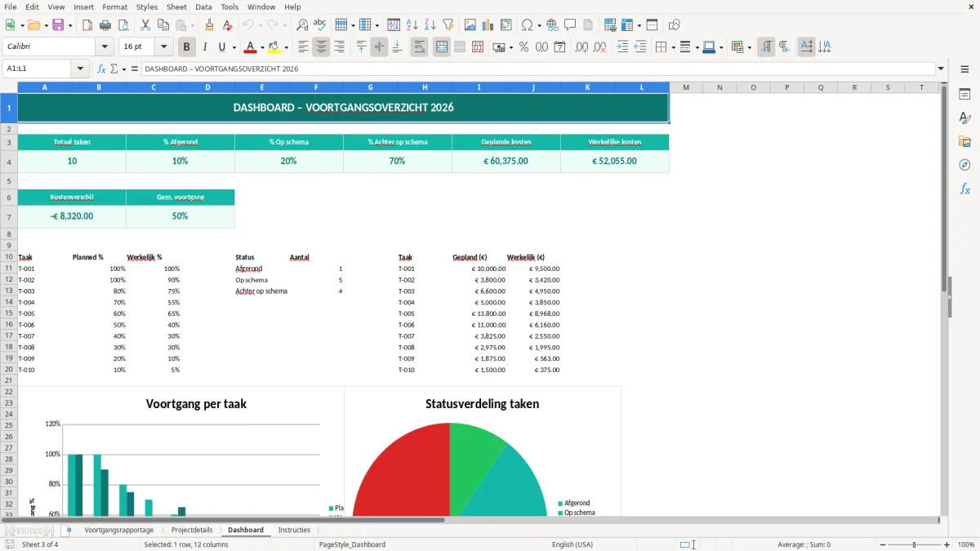This screenshot has width=980, height=551.
Task: Switch to the Instructies sheet tab
Action: 294,530
